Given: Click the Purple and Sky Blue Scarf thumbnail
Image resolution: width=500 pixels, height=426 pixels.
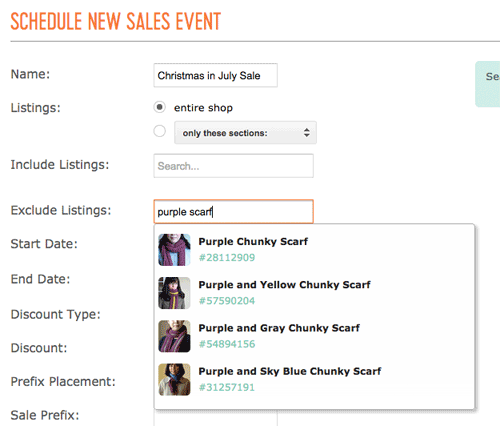Looking at the screenshot, I should tap(174, 380).
